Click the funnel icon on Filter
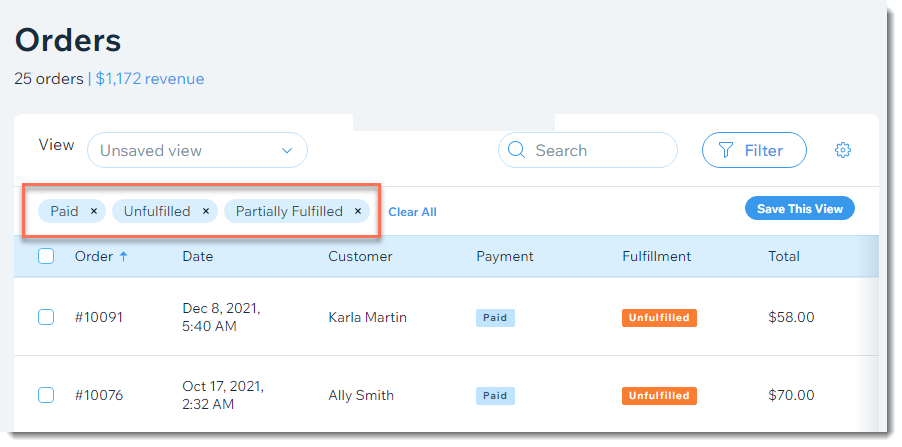Screen dimensions: 902x447 coord(726,150)
